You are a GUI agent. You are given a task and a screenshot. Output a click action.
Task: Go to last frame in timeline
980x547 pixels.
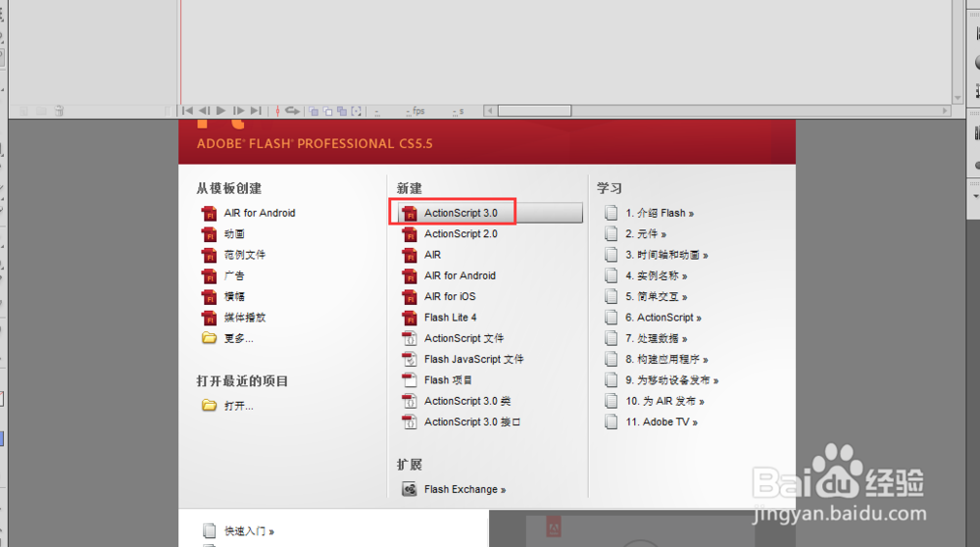[x=256, y=111]
